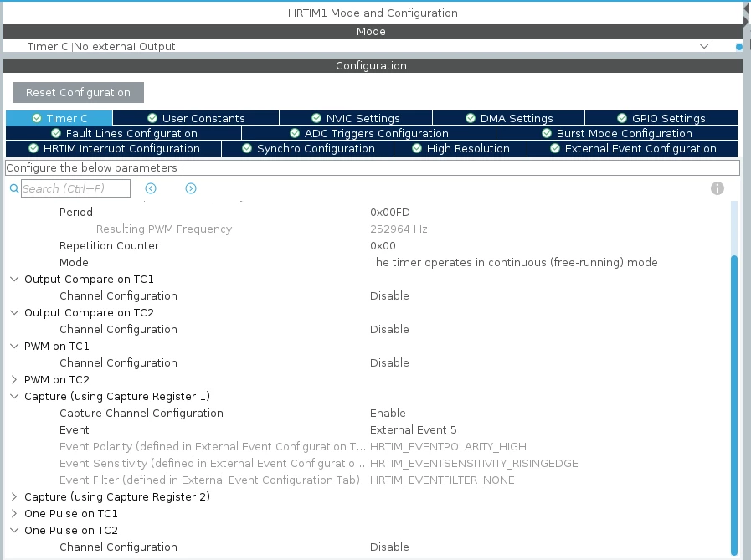
Task: Click the Reset Configuration button
Action: click(78, 92)
